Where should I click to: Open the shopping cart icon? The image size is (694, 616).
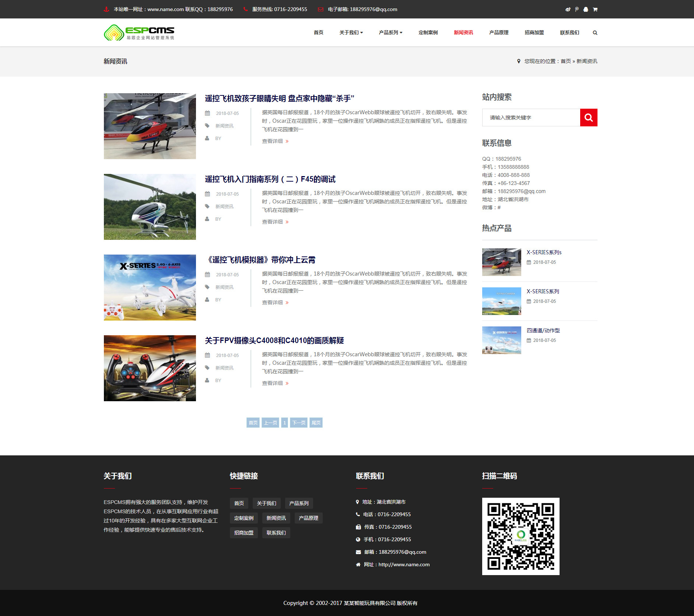pos(595,9)
